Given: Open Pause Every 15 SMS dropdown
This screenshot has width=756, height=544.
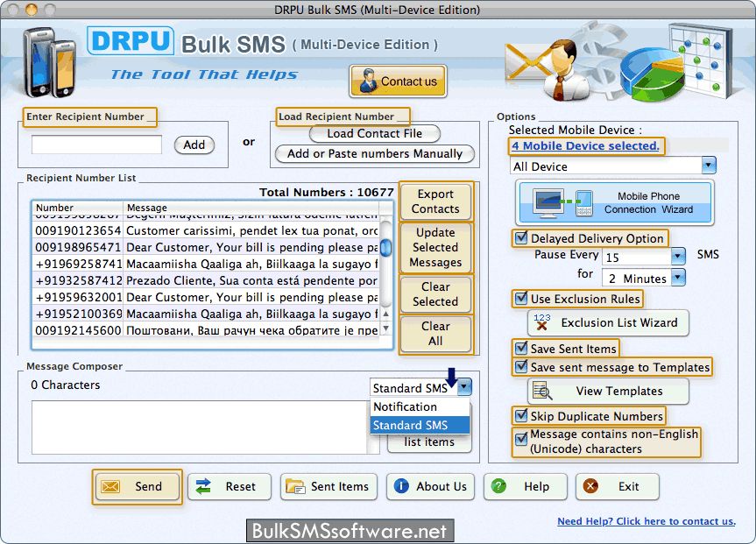Looking at the screenshot, I should [x=678, y=256].
